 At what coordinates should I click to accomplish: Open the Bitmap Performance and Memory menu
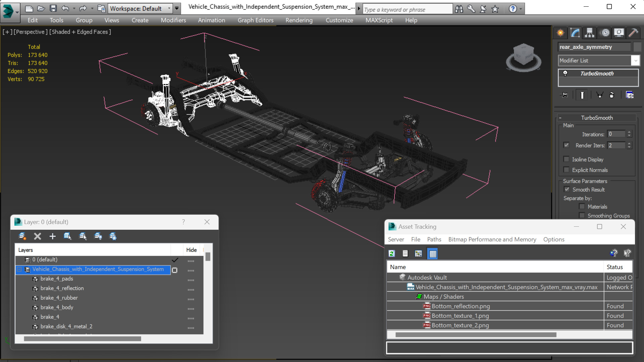tap(492, 239)
